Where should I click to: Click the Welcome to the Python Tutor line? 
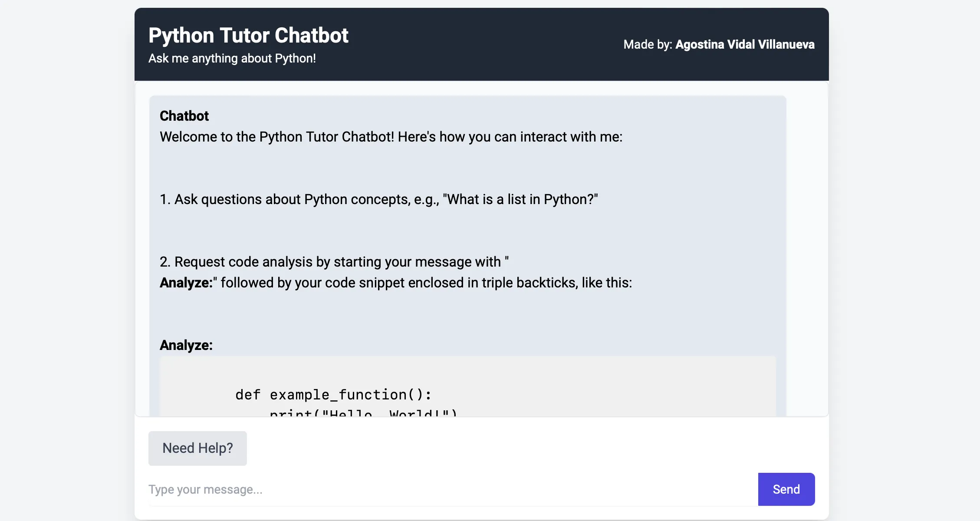(x=391, y=137)
